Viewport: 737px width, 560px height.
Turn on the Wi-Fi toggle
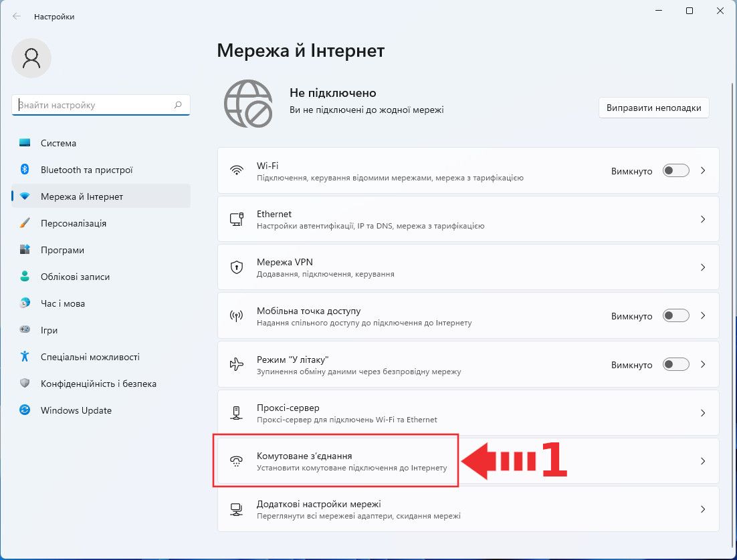tap(676, 170)
